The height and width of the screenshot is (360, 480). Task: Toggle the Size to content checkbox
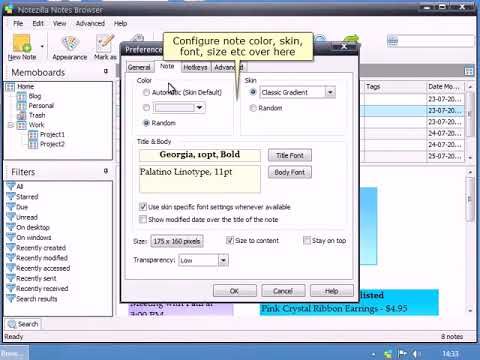[x=230, y=240]
